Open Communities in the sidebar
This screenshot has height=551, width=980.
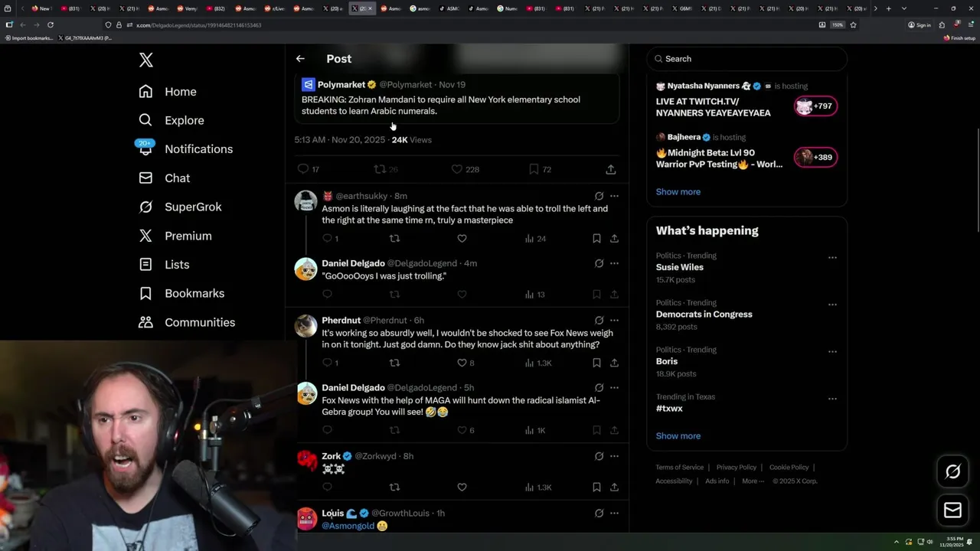(187, 322)
